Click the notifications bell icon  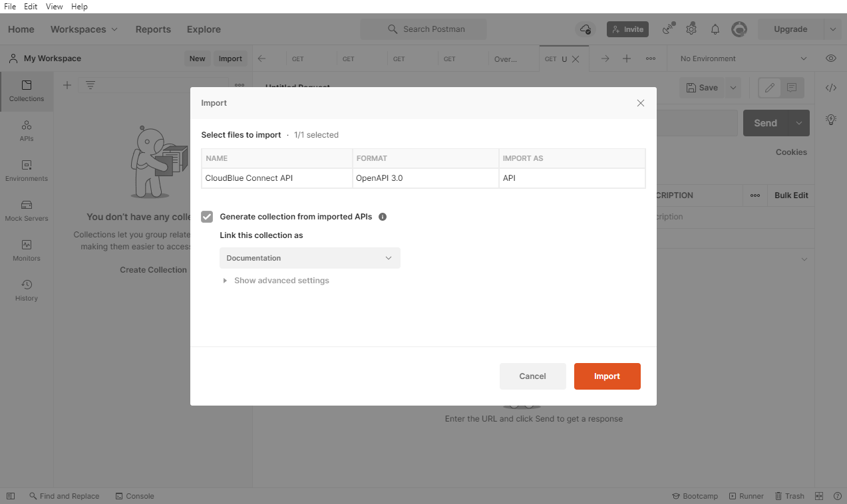715,29
